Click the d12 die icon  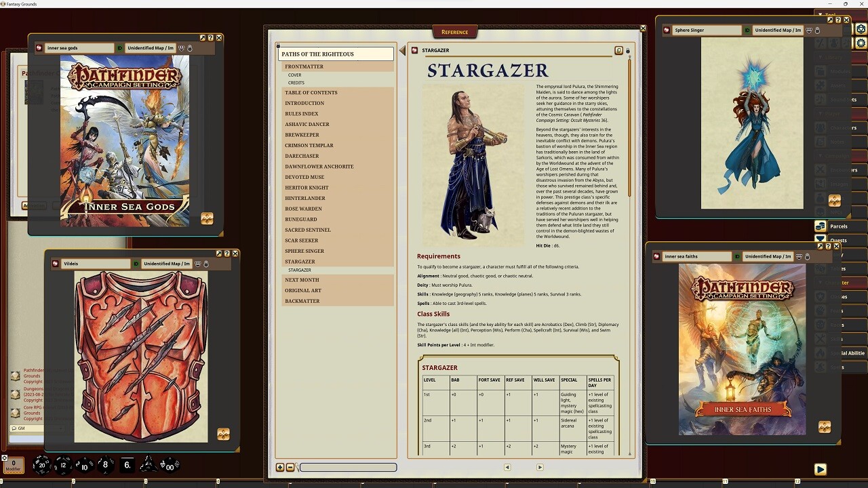[x=63, y=465]
